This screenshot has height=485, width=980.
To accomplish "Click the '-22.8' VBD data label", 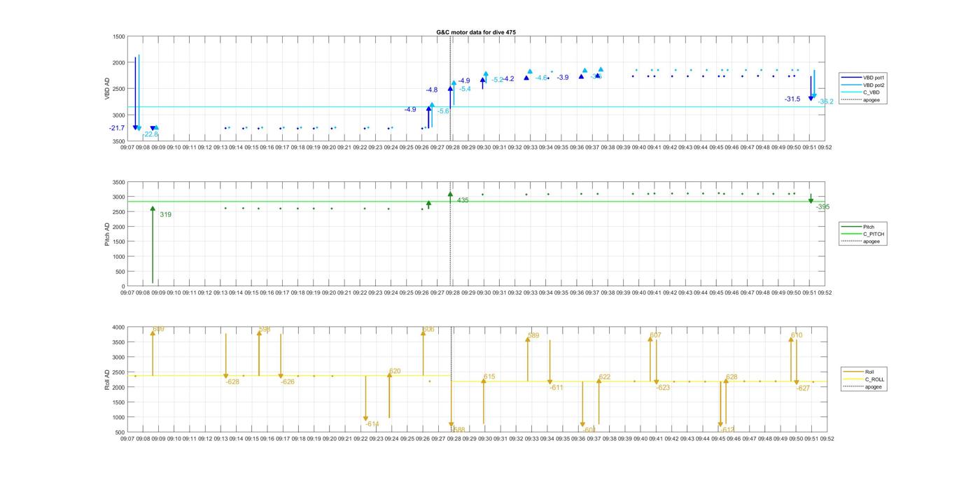I will (x=150, y=134).
